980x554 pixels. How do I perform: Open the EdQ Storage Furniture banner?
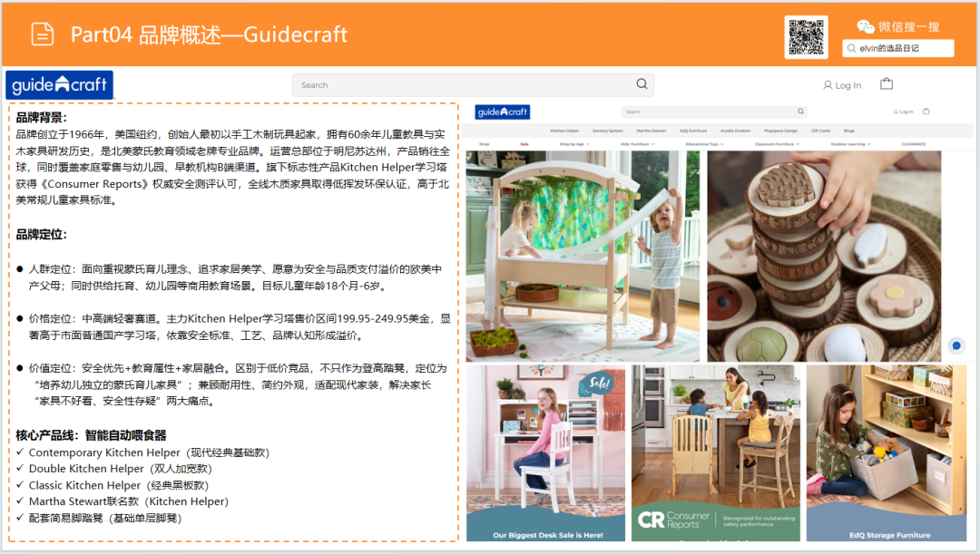point(887,452)
